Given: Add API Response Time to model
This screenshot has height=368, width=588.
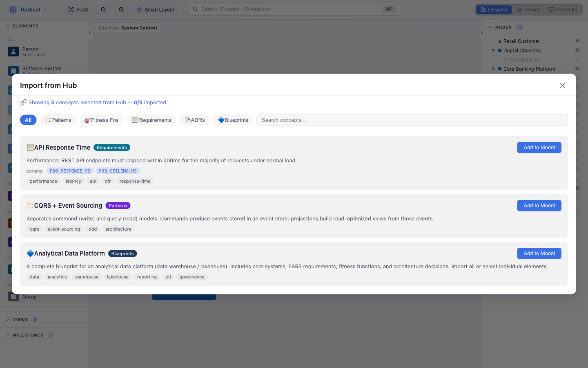Looking at the screenshot, I should pyautogui.click(x=539, y=148).
